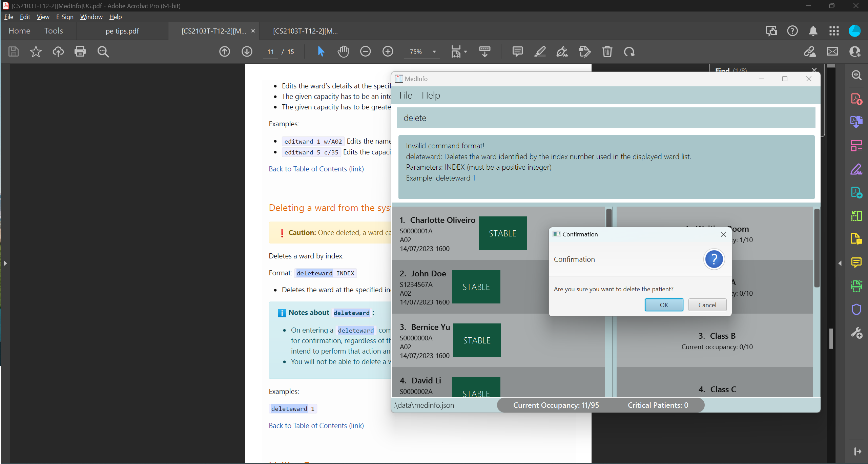Click the ward list vertical scrollbar

[817, 247]
